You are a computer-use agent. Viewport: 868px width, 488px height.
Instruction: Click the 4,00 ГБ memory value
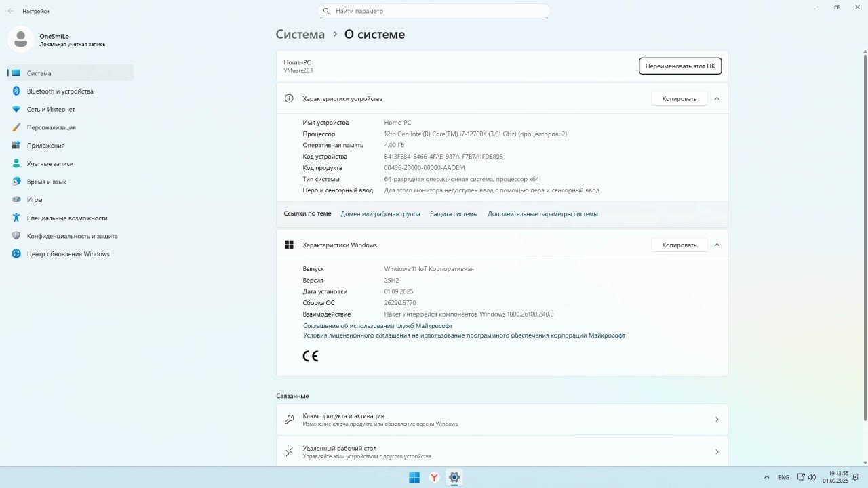pyautogui.click(x=394, y=145)
